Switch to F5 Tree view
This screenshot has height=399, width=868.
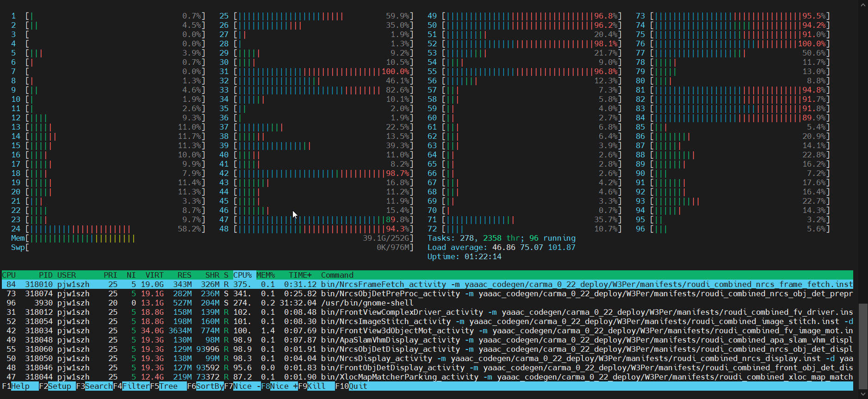[168, 386]
